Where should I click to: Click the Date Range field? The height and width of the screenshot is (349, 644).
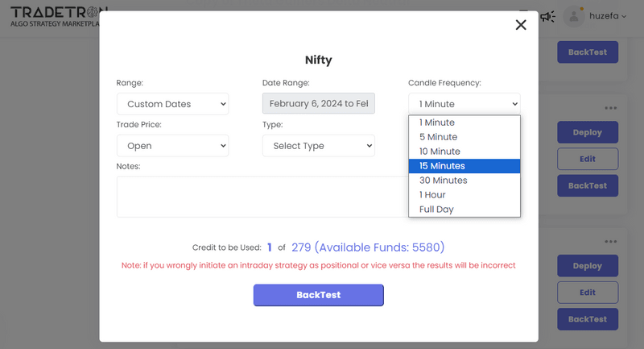(318, 104)
